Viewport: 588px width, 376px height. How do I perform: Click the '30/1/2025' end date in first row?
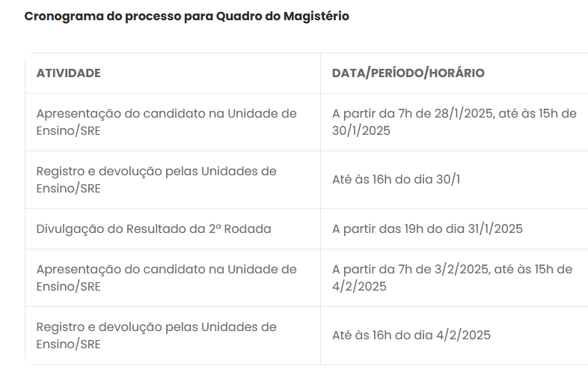click(361, 131)
